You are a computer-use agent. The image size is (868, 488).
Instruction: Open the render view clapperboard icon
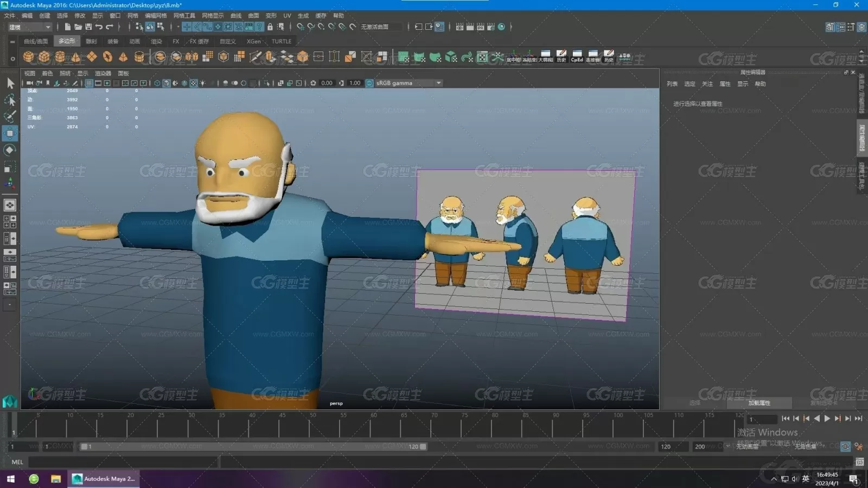(x=459, y=27)
